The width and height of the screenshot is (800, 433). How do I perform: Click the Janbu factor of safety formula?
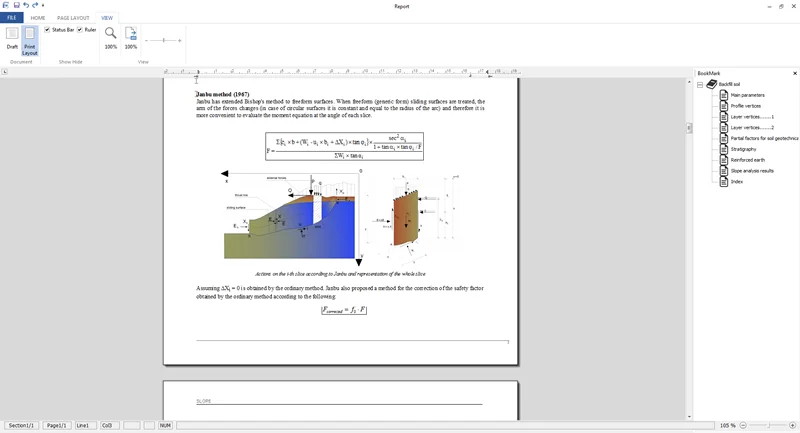point(344,146)
